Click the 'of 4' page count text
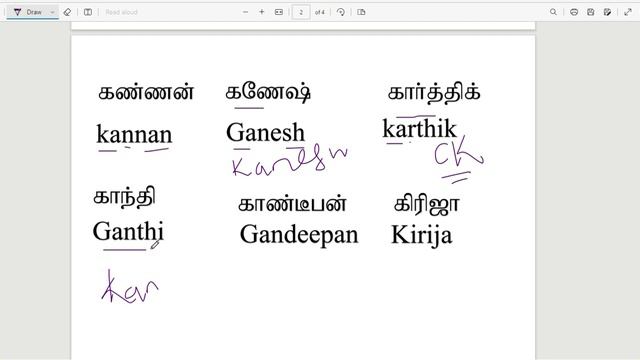Viewport: 640px width, 360px height. [320, 12]
